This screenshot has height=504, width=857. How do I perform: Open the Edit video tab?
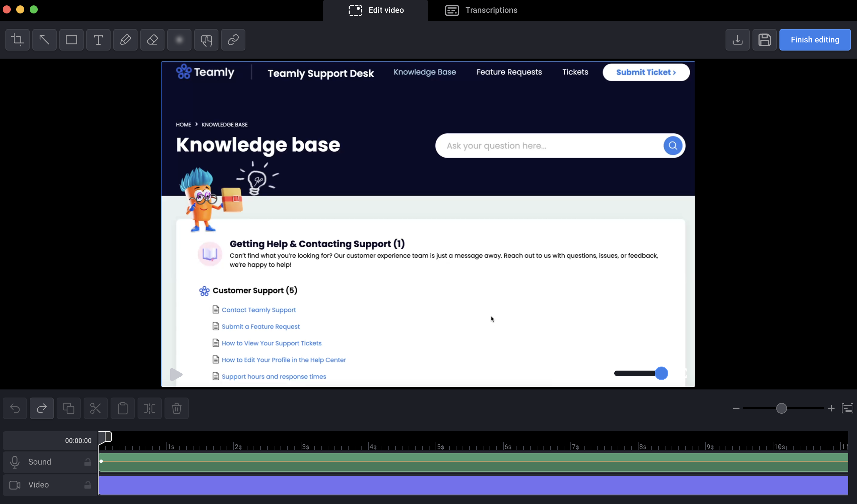pos(376,10)
